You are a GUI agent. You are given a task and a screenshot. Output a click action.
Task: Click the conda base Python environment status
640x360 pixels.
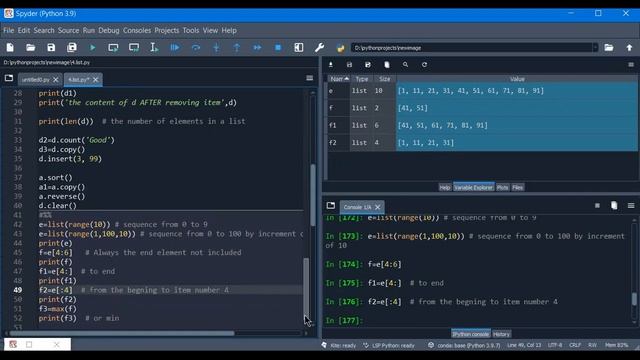click(x=464, y=345)
